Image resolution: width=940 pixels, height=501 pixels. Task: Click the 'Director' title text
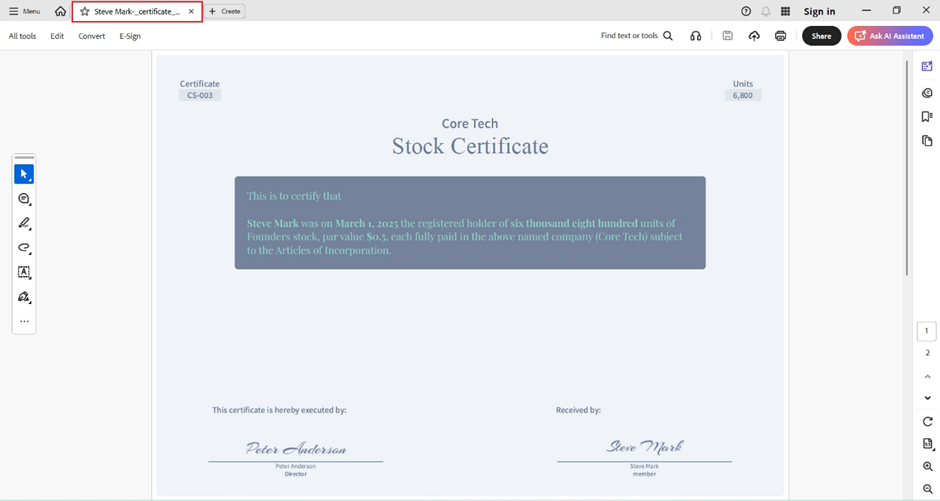296,474
